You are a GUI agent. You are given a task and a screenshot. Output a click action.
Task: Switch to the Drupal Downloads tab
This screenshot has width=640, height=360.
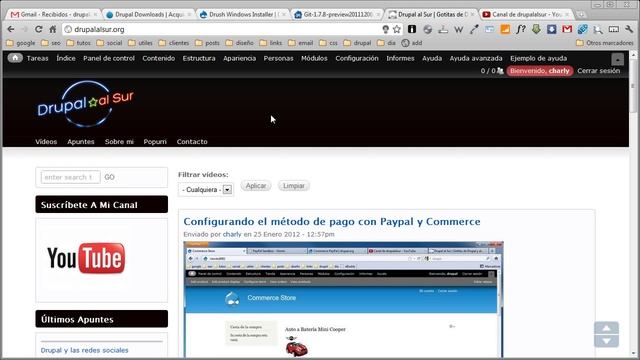149,14
